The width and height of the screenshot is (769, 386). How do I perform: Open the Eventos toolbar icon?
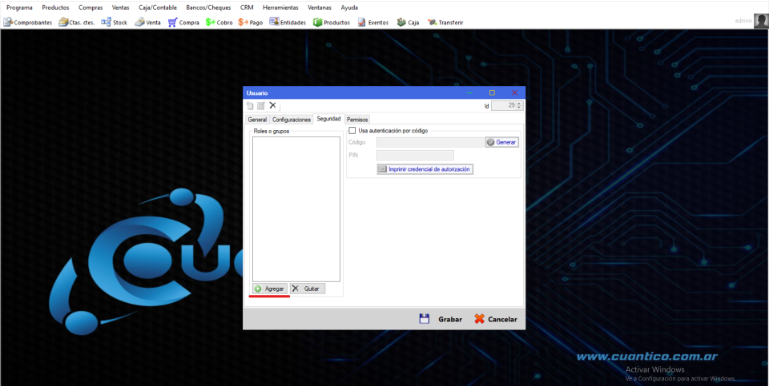(373, 23)
